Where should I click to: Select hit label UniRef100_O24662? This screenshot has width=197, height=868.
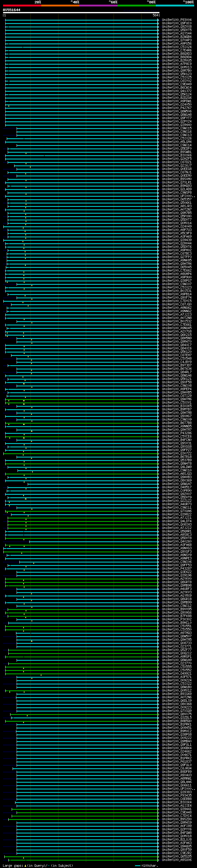[177, 751]
